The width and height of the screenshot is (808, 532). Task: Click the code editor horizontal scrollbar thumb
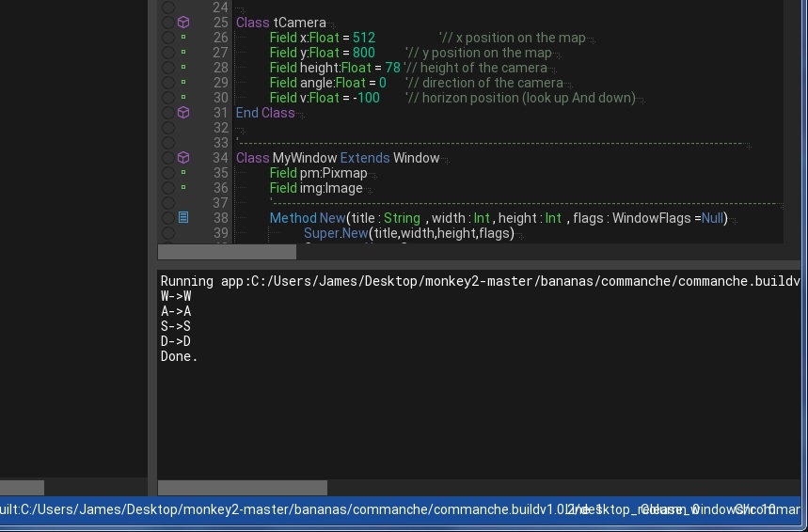[227, 252]
